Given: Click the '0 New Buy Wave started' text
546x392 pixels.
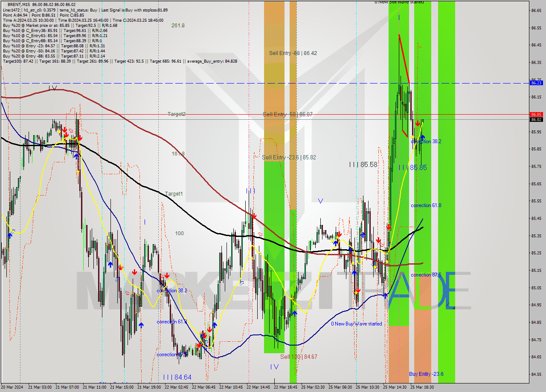Looking at the screenshot, I should click(357, 324).
